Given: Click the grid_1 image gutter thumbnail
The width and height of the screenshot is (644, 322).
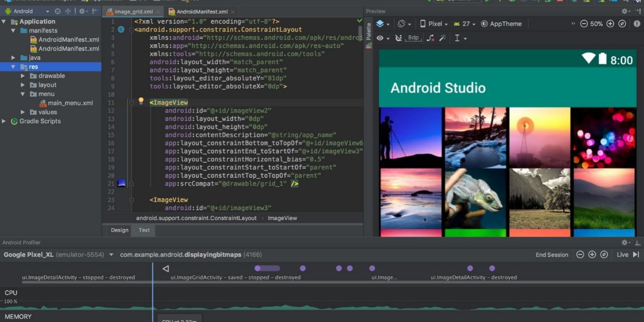Looking at the screenshot, I should 121,184.
